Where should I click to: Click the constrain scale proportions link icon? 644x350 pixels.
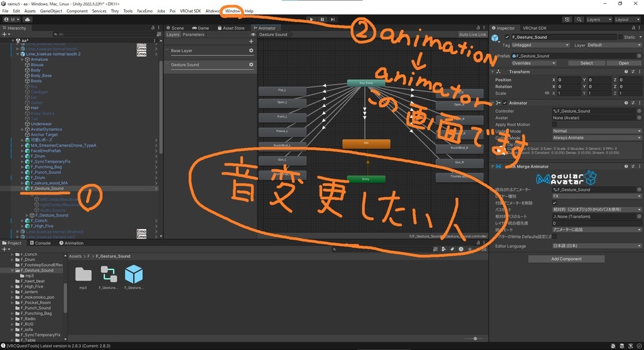[x=547, y=93]
